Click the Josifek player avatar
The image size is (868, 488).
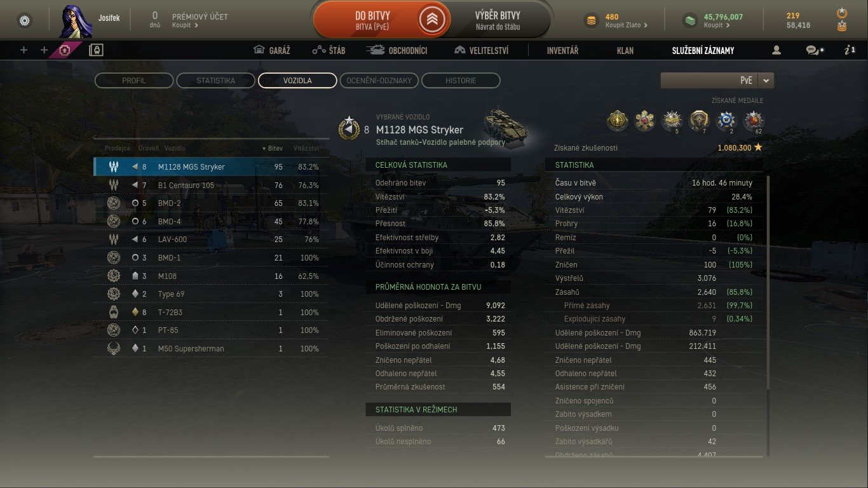pos(76,22)
